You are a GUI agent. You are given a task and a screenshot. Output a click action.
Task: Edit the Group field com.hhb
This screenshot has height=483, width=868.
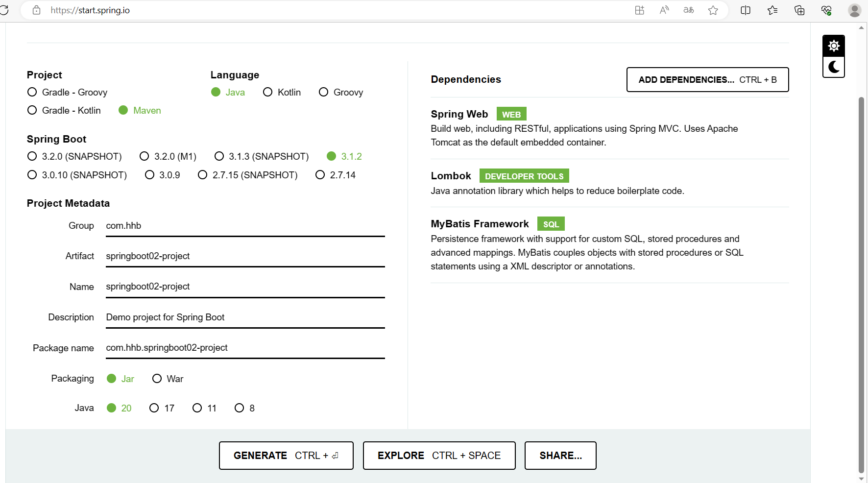(245, 226)
